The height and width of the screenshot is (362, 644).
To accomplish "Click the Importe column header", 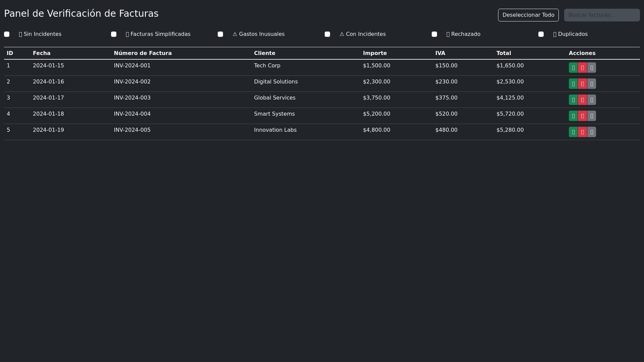I will [x=375, y=53].
